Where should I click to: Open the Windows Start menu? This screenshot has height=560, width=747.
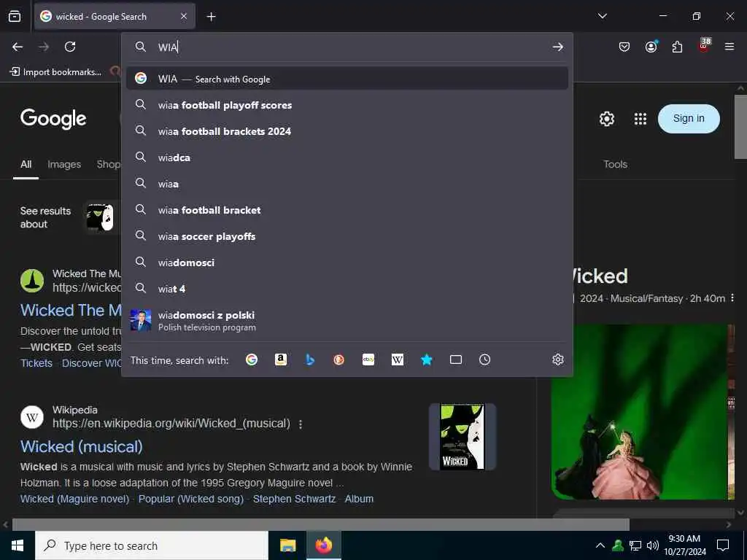tap(18, 545)
